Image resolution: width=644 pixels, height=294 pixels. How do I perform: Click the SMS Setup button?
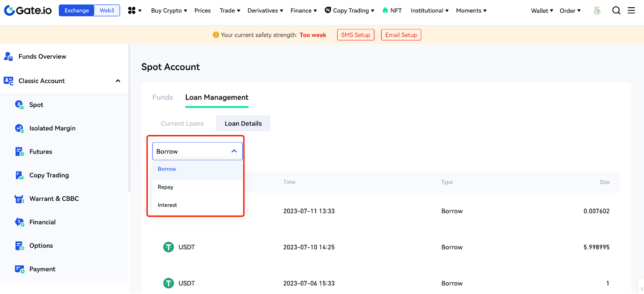point(355,35)
